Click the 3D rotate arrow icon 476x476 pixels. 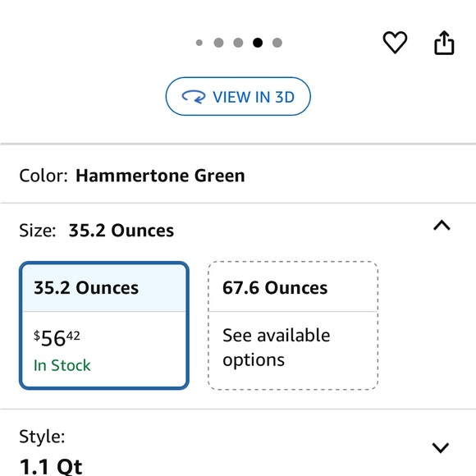point(194,97)
